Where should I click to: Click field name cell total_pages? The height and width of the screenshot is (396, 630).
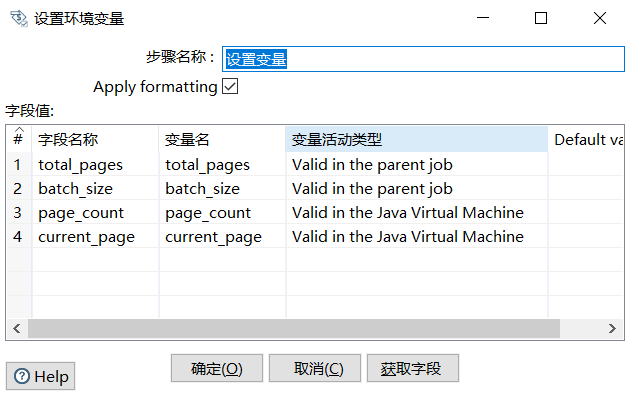[x=95, y=164]
